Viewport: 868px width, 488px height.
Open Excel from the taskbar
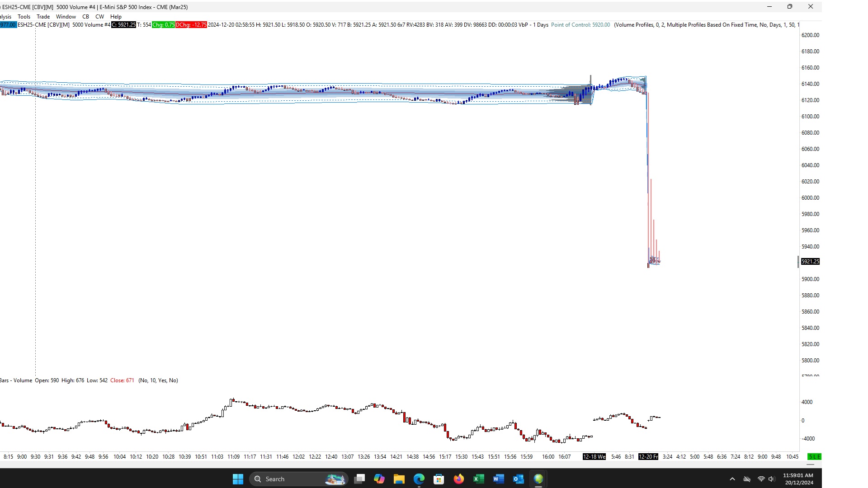[x=478, y=479]
